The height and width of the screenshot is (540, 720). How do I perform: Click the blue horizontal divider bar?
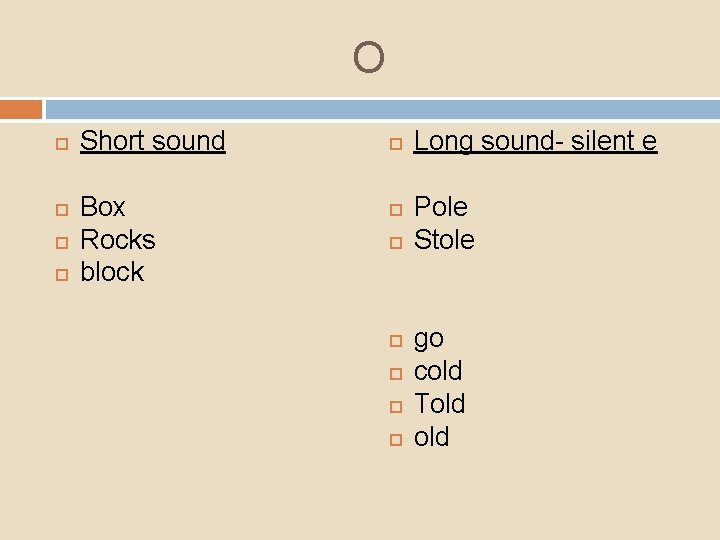pyautogui.click(x=382, y=108)
